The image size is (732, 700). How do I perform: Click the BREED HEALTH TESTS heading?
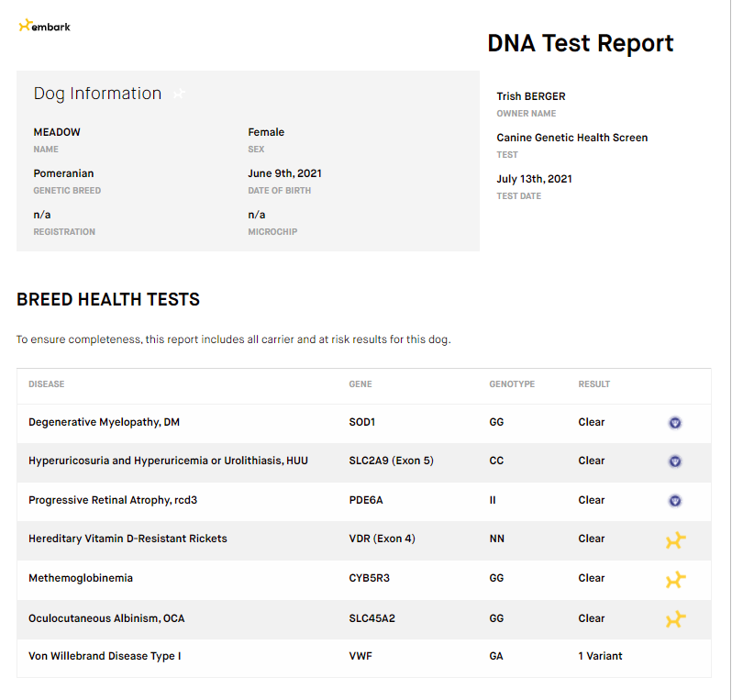pos(108,299)
